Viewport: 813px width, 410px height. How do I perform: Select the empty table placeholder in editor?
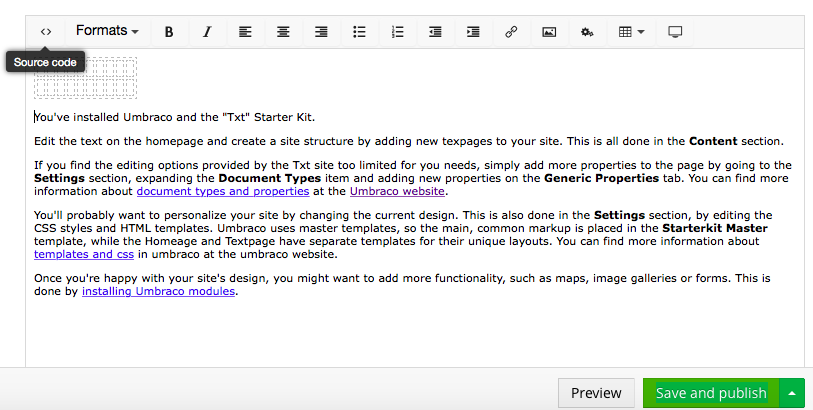pos(86,78)
